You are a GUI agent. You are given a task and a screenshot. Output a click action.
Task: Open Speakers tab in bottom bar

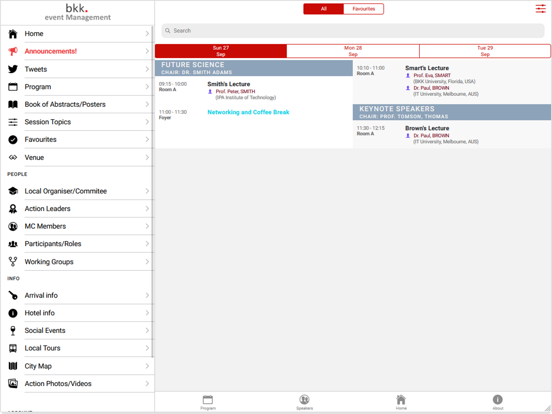[305, 402]
